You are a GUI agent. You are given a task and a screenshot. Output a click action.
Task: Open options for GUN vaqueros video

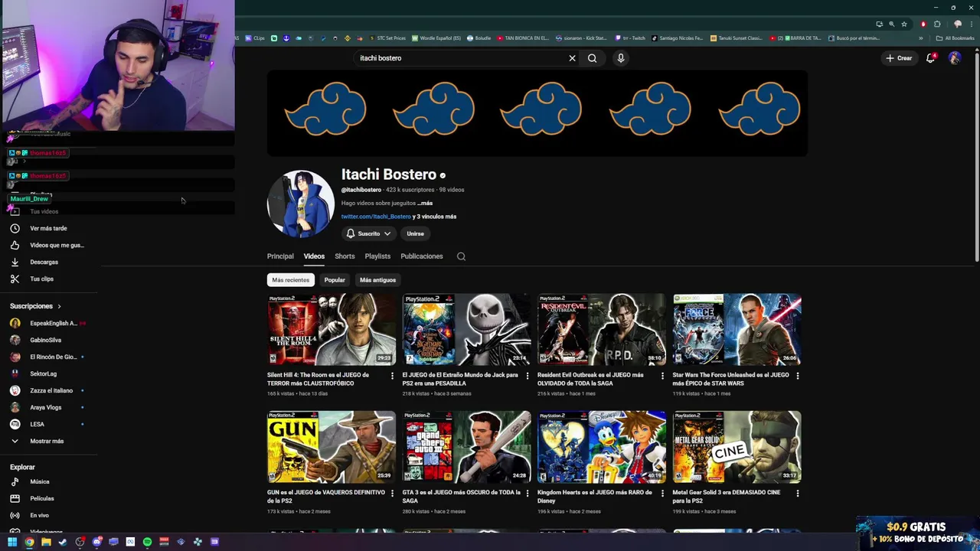click(392, 494)
